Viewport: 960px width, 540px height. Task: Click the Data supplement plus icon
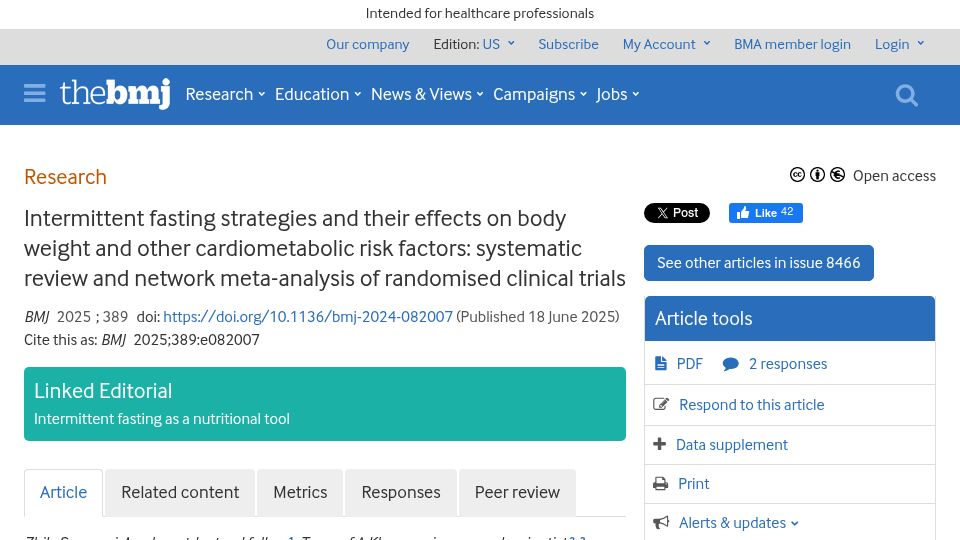pyautogui.click(x=659, y=444)
